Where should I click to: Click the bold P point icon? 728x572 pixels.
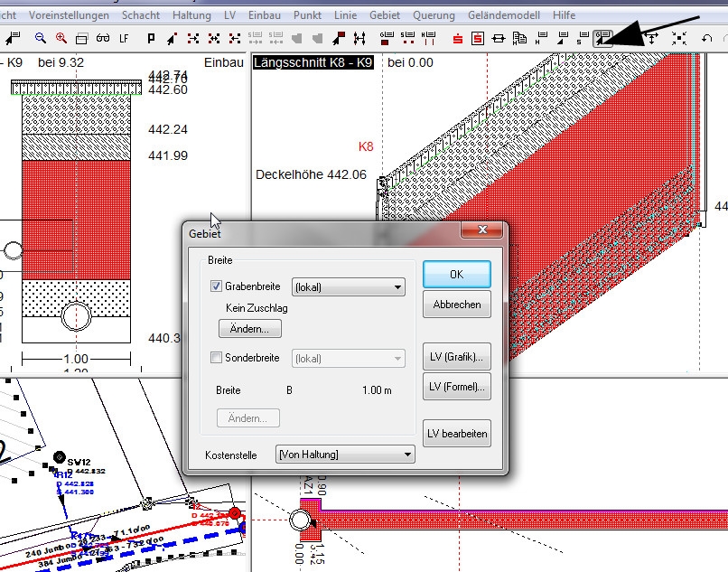(150, 38)
